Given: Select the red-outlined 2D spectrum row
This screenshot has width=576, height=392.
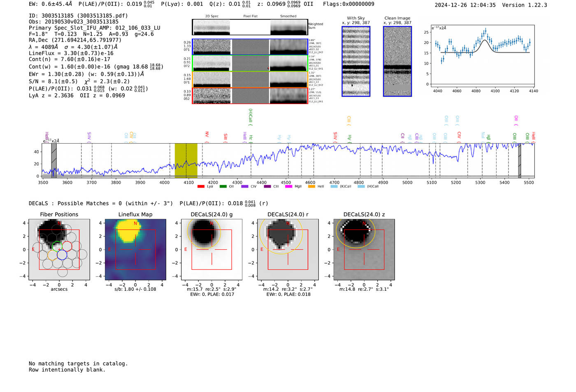Looking at the screenshot, I should [250, 96].
